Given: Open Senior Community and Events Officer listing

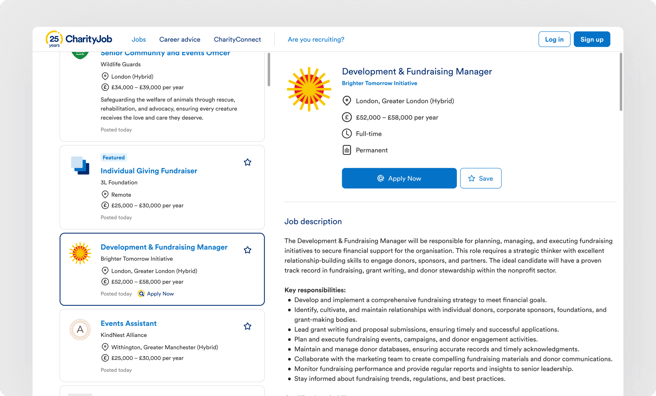Looking at the screenshot, I should pos(165,53).
